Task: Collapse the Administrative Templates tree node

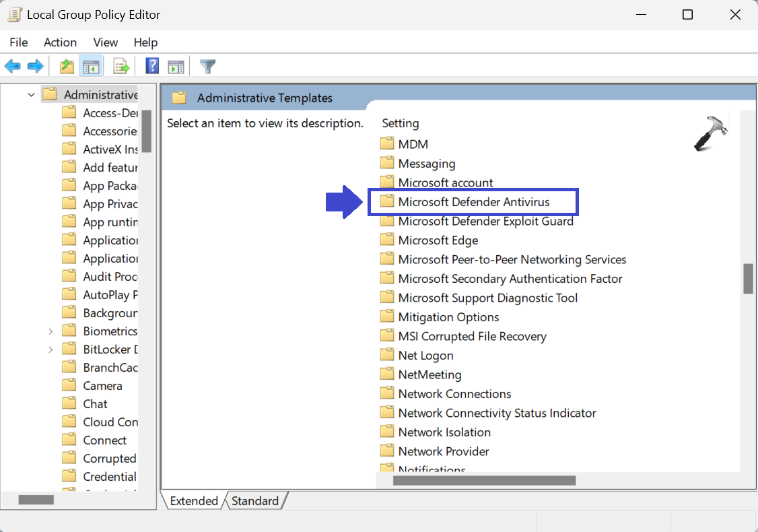Action: pos(30,94)
